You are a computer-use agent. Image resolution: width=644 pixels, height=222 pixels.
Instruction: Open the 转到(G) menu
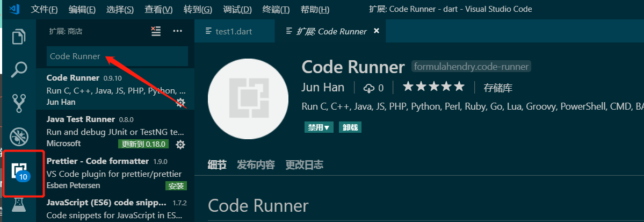tap(198, 9)
